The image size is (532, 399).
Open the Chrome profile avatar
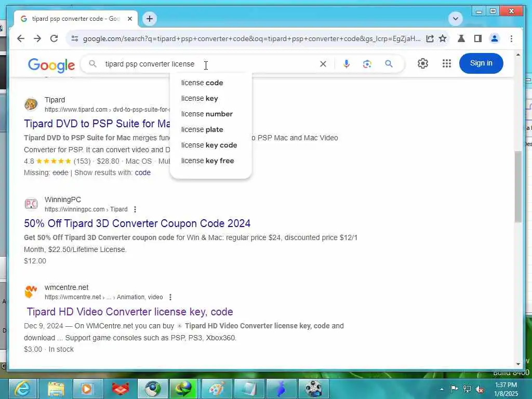(495, 38)
